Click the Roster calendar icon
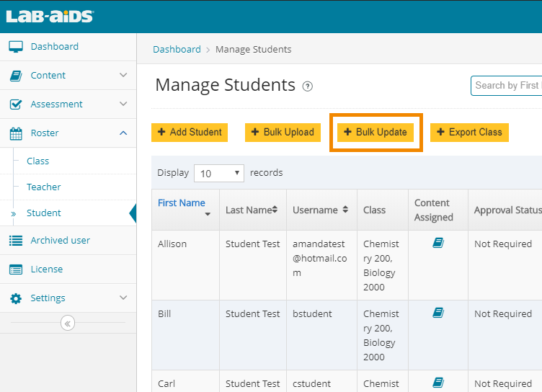The image size is (542, 392). tap(16, 133)
